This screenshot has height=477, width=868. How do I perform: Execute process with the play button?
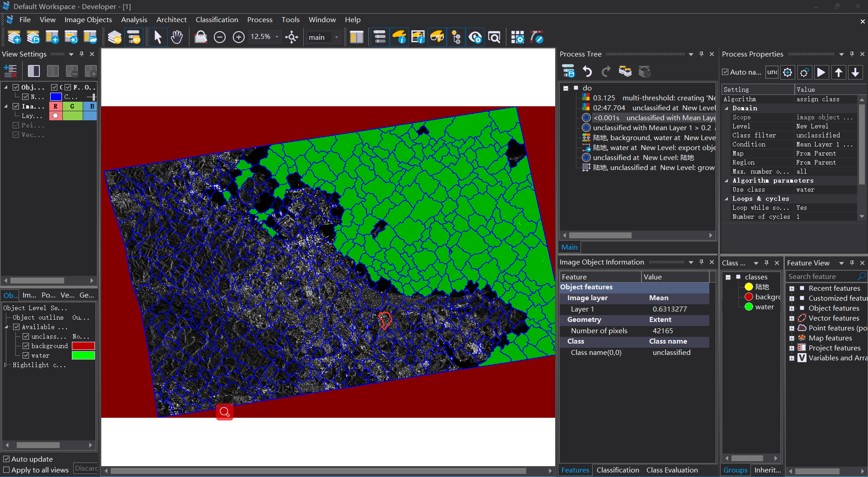pos(821,72)
